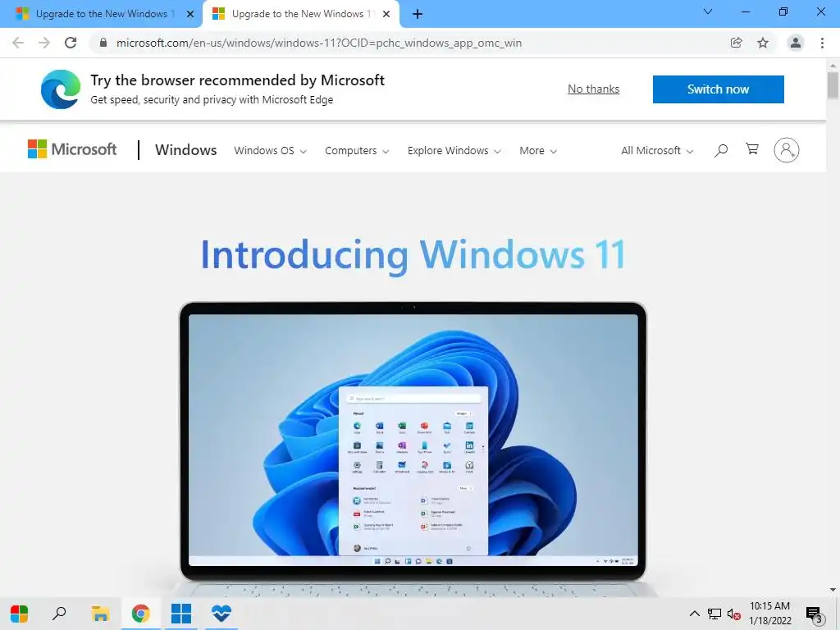Open the PC Health Check taskbar icon
Image resolution: width=840 pixels, height=630 pixels.
click(x=221, y=613)
